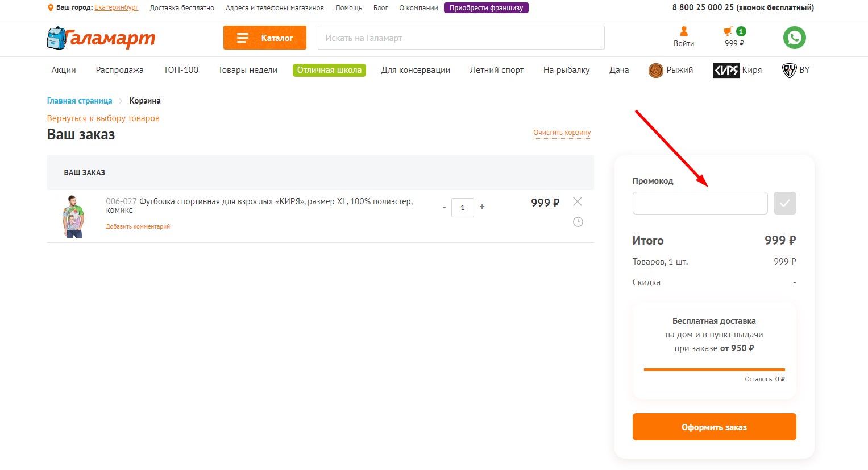Screen dimensions: 868x470
Task: Click the Войти user icon
Action: point(684,32)
